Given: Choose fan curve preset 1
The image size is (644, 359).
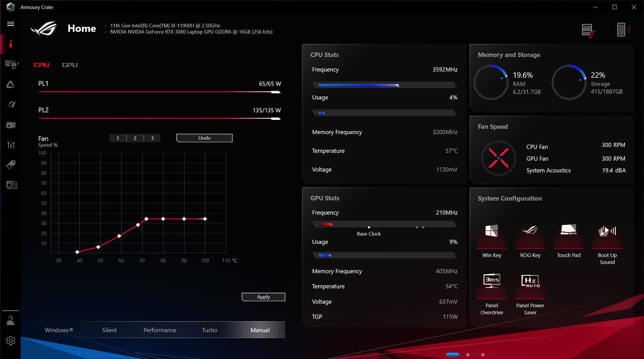Looking at the screenshot, I should [x=118, y=138].
